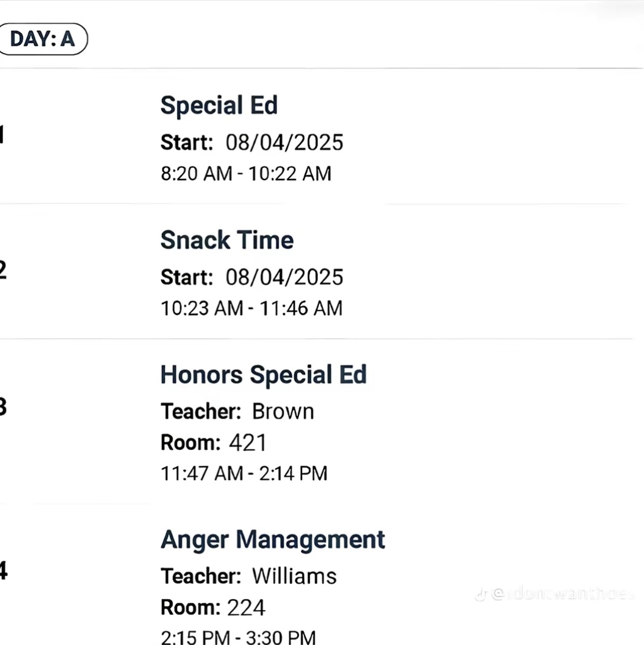
Task: Click the TikTok logo in the watermark
Action: tap(481, 594)
